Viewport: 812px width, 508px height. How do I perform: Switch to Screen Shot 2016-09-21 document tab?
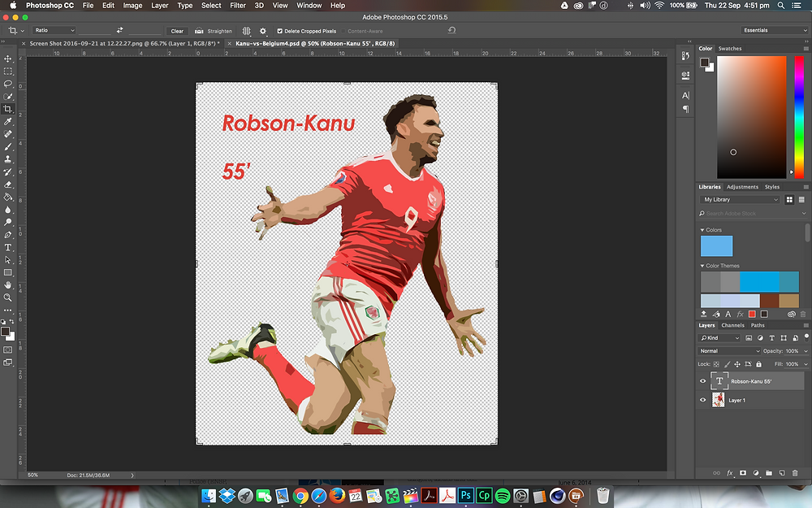(124, 44)
